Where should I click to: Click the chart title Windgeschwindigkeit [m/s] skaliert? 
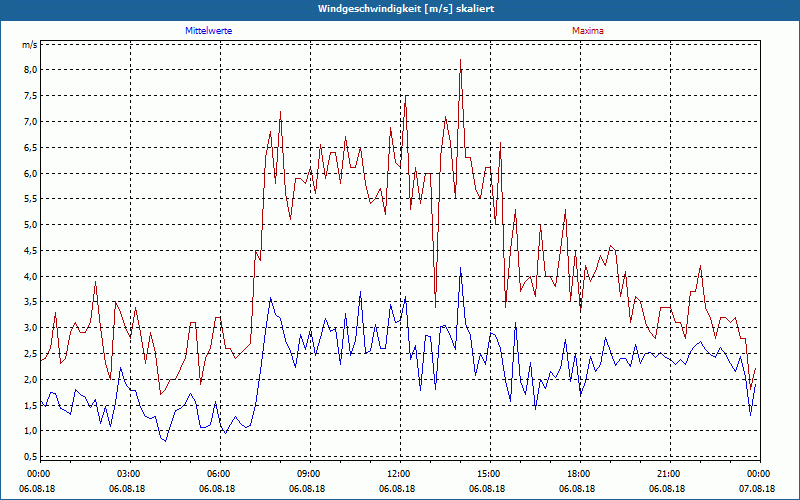click(406, 9)
